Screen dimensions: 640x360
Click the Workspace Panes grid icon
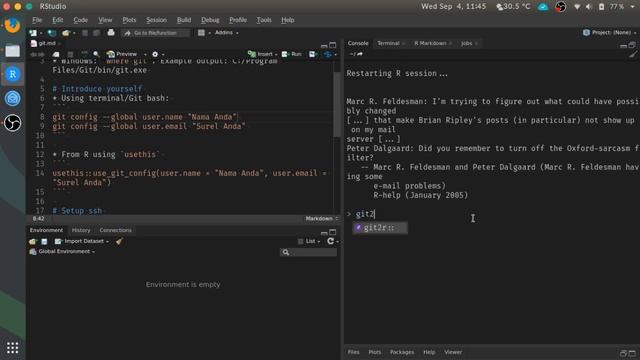[201, 33]
